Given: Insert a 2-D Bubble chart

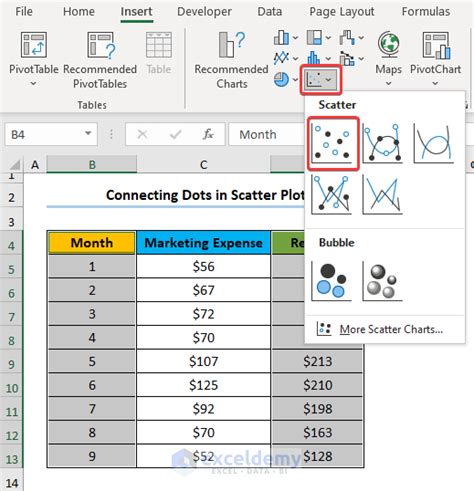Looking at the screenshot, I should (331, 281).
